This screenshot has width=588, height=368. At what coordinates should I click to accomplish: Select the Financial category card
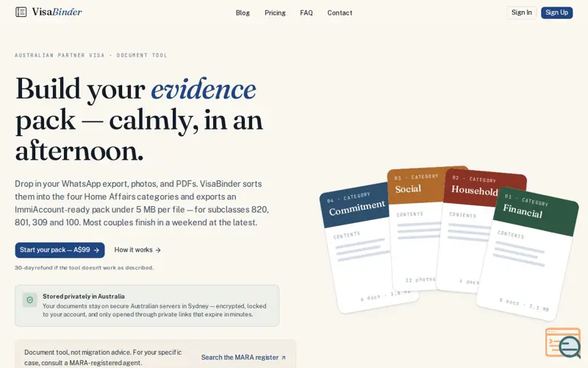(x=528, y=254)
